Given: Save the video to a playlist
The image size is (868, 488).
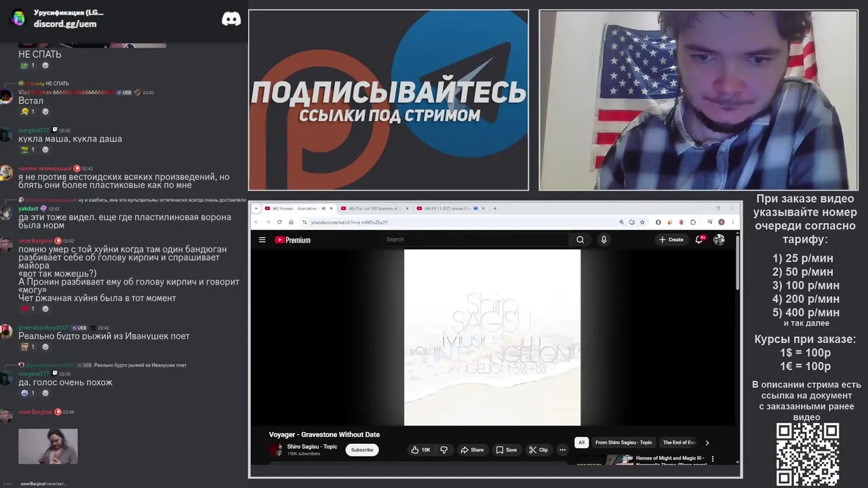Looking at the screenshot, I should pyautogui.click(x=506, y=449).
